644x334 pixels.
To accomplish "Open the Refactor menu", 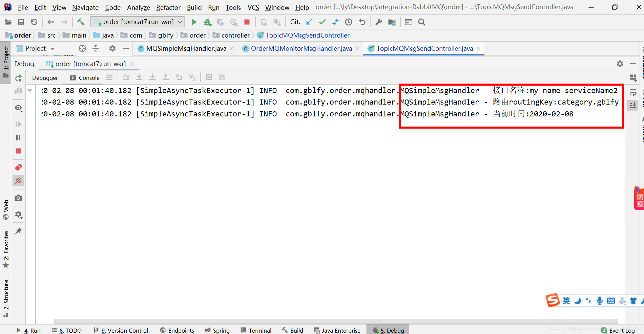I will coord(168,7).
